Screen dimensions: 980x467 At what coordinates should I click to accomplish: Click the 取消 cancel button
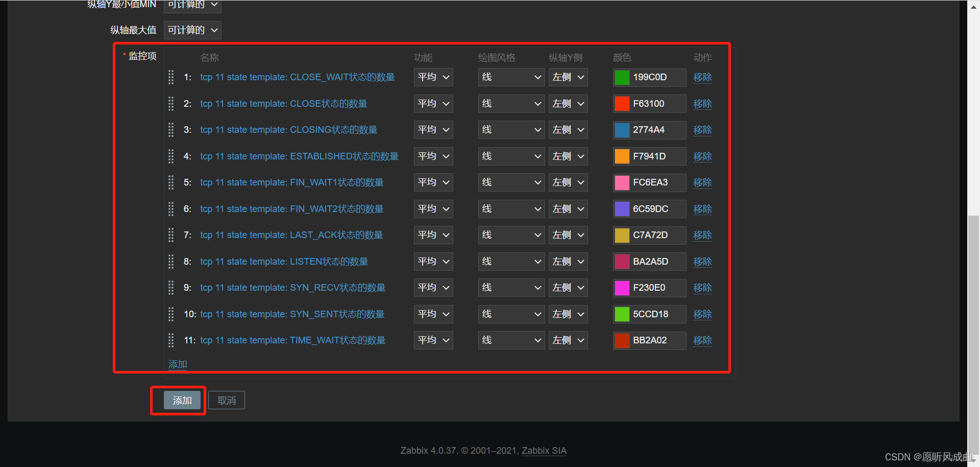[x=227, y=400]
